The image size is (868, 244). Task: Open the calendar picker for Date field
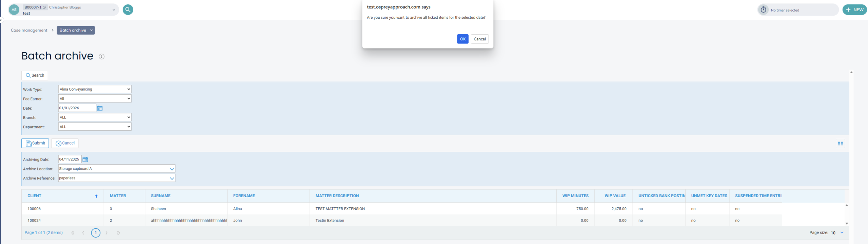pos(100,108)
